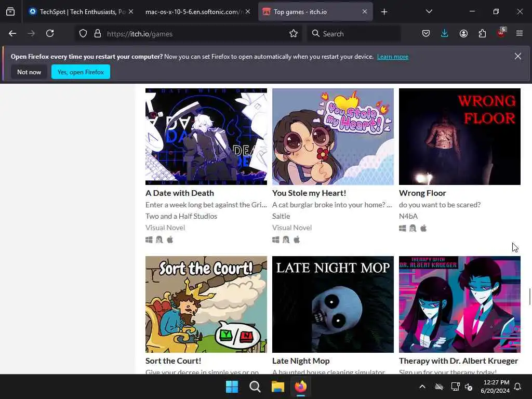Close the softonic tab
Viewport: 532px width, 399px height.
point(248,12)
